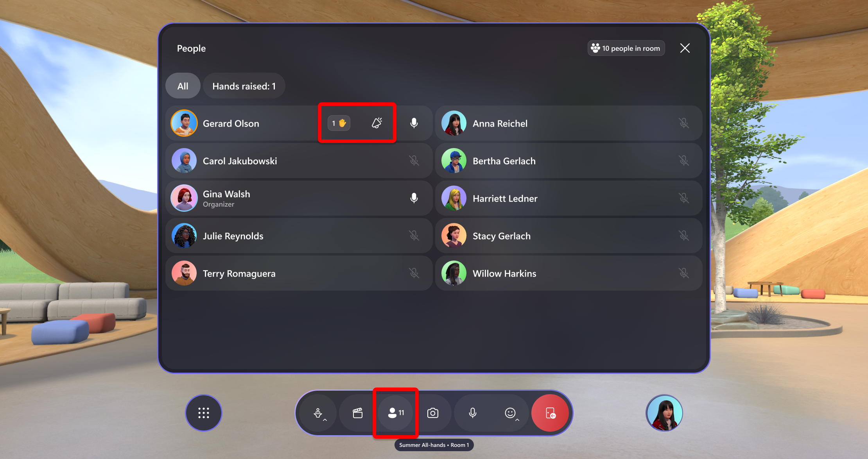The width and height of the screenshot is (868, 459).
Task: Click the raise hand icon for Gerard Olson
Action: pos(339,123)
